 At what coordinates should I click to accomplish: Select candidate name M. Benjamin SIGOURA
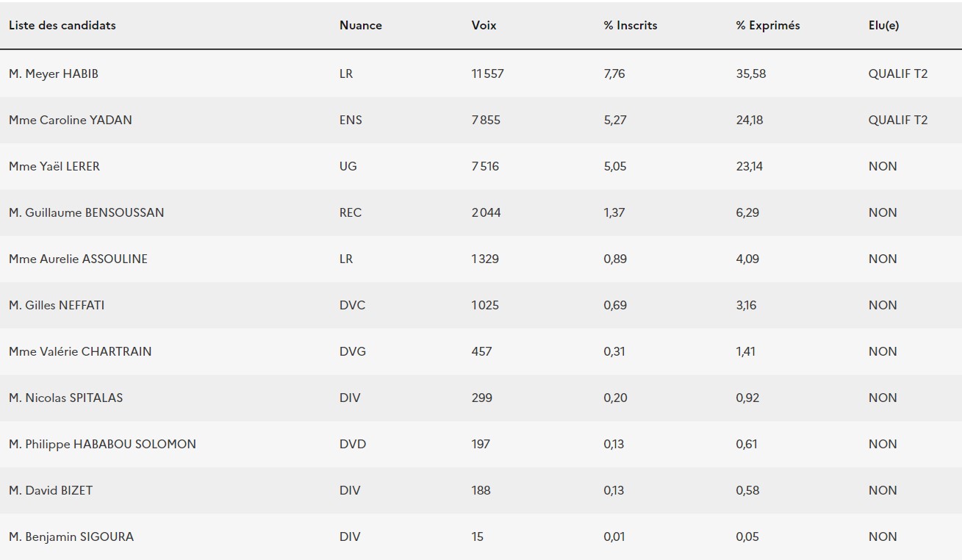pyautogui.click(x=71, y=536)
